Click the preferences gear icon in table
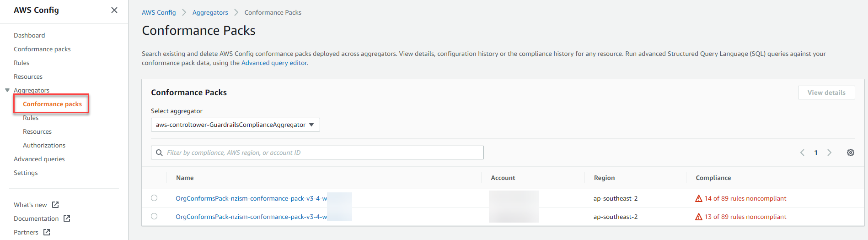This screenshot has width=868, height=240. point(850,153)
